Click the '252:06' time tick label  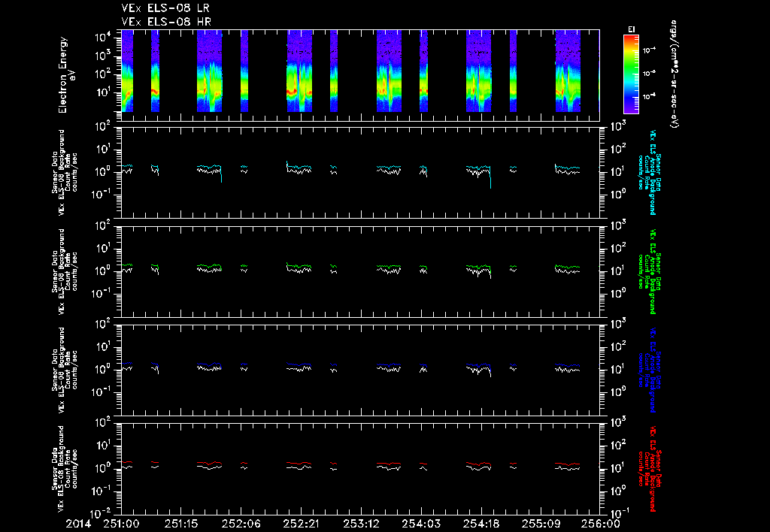(241, 524)
